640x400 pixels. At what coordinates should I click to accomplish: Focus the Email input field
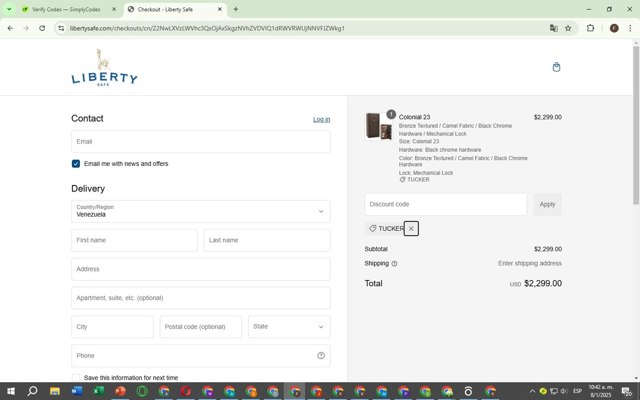pos(201,142)
